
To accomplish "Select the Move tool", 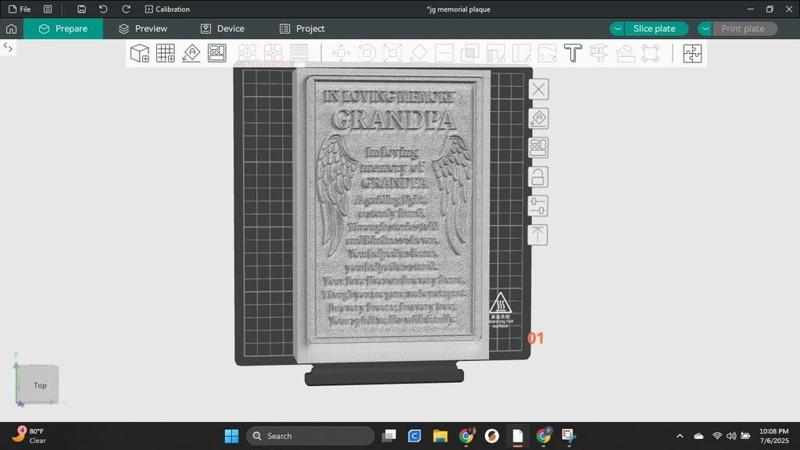I will click(341, 53).
